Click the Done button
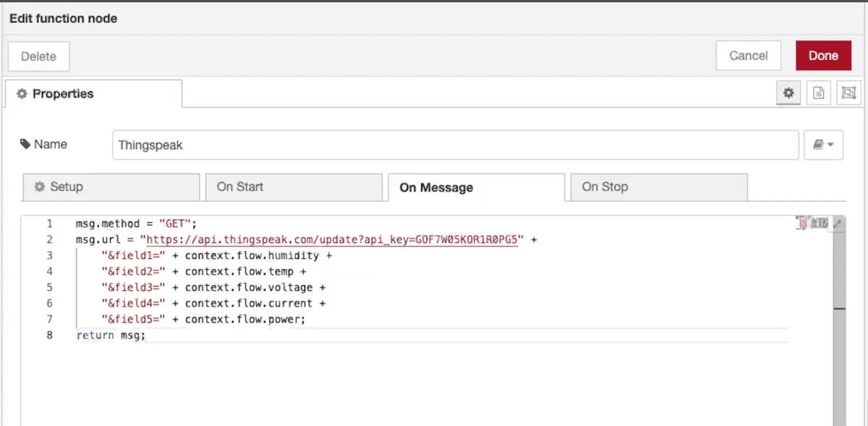The height and width of the screenshot is (426, 868). (x=823, y=56)
